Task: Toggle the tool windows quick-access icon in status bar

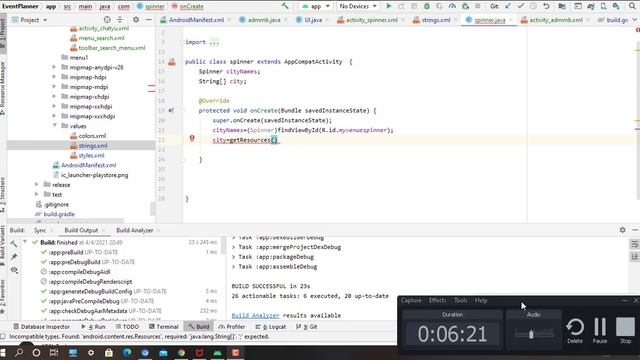Action: [3, 336]
